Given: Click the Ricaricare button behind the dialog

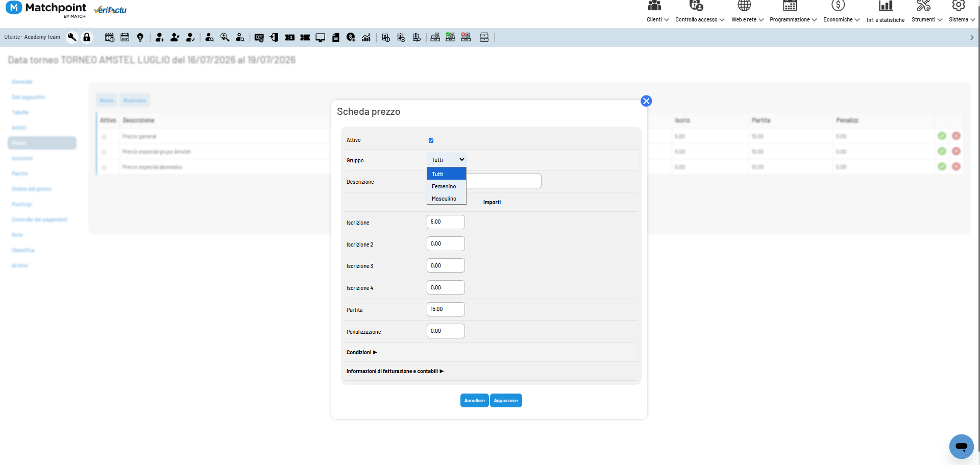Looking at the screenshot, I should (x=135, y=100).
